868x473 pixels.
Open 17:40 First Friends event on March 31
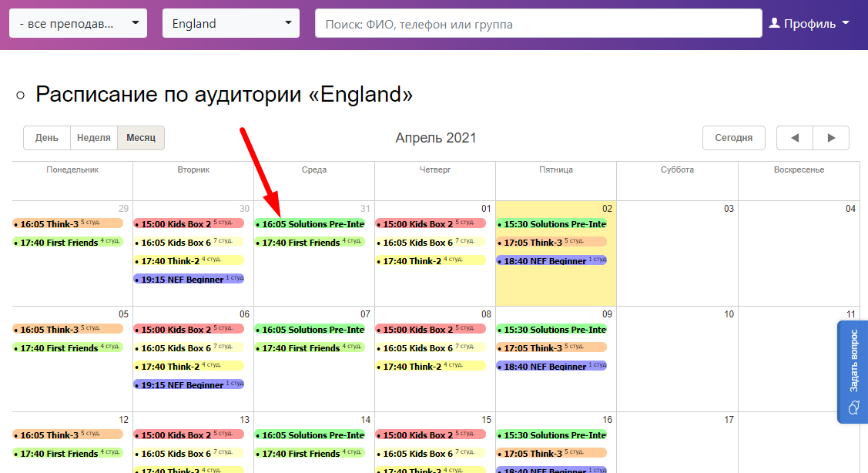coord(310,242)
